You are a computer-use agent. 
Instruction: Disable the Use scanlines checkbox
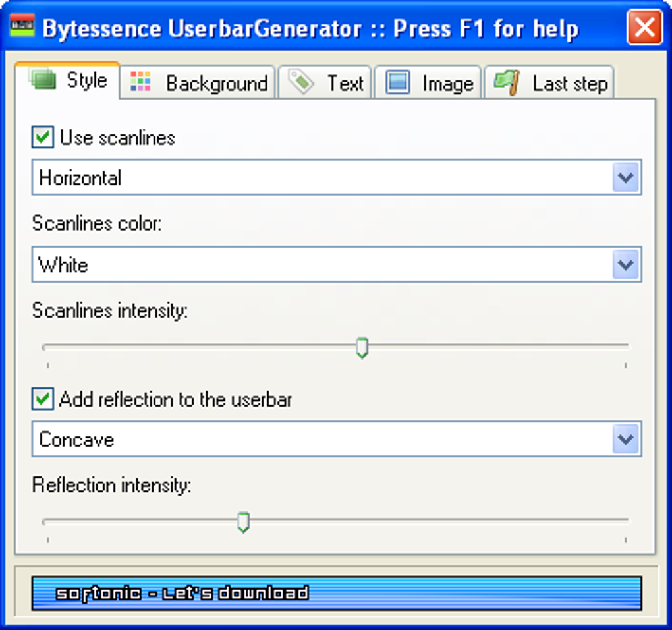pyautogui.click(x=43, y=138)
